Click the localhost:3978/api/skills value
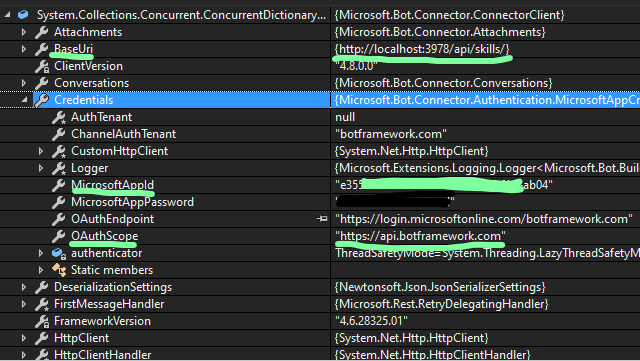This screenshot has height=361, width=640. pyautogui.click(x=422, y=49)
